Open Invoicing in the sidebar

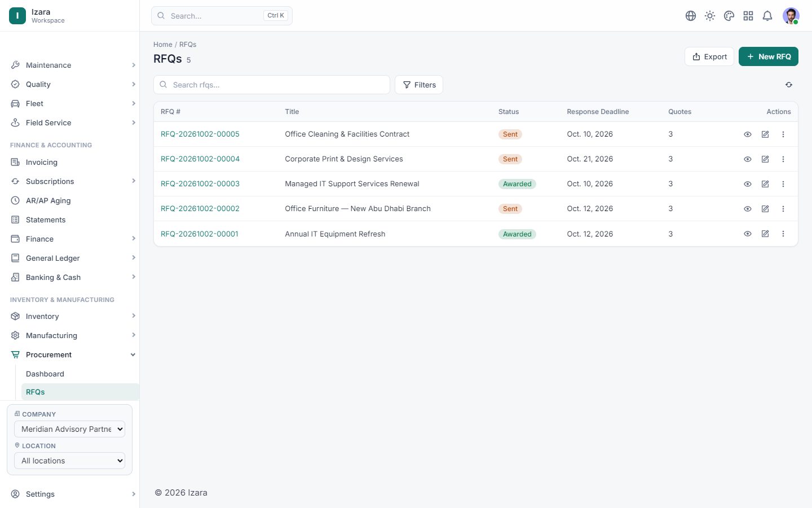(73, 162)
